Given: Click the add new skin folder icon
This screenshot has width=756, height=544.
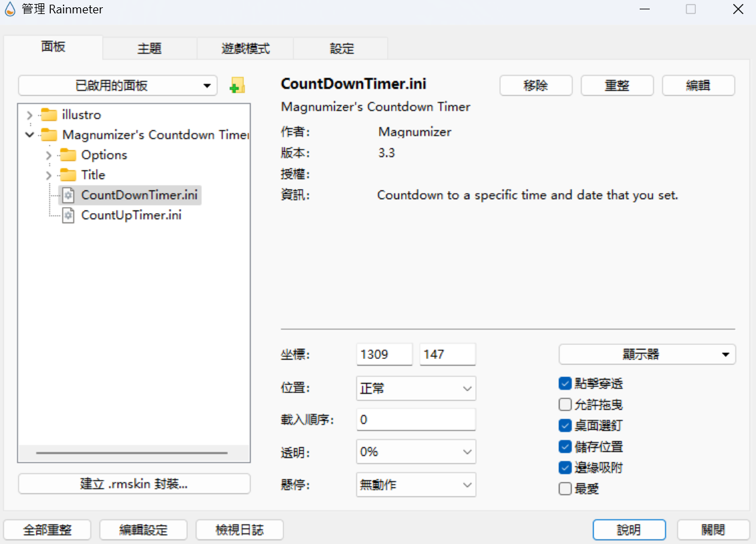Looking at the screenshot, I should (x=237, y=86).
